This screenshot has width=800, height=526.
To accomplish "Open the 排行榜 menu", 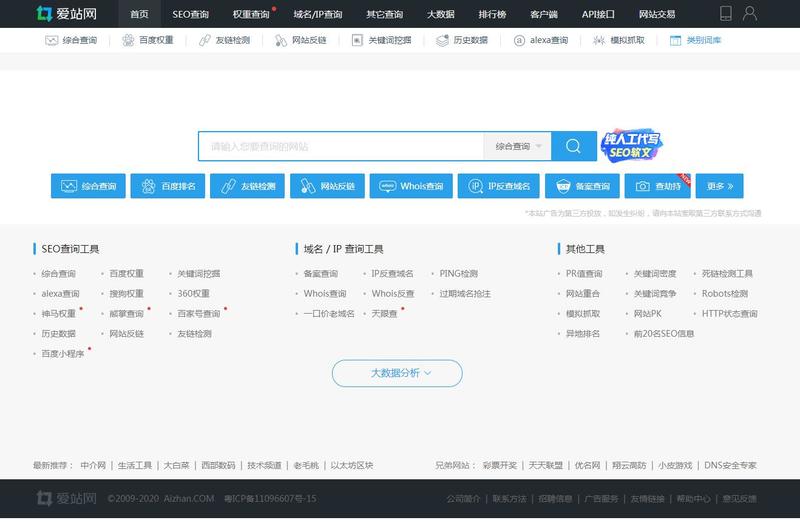I will pos(492,14).
